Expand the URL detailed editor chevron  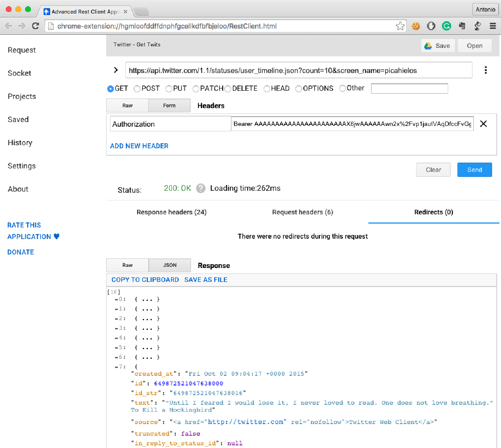(x=116, y=70)
